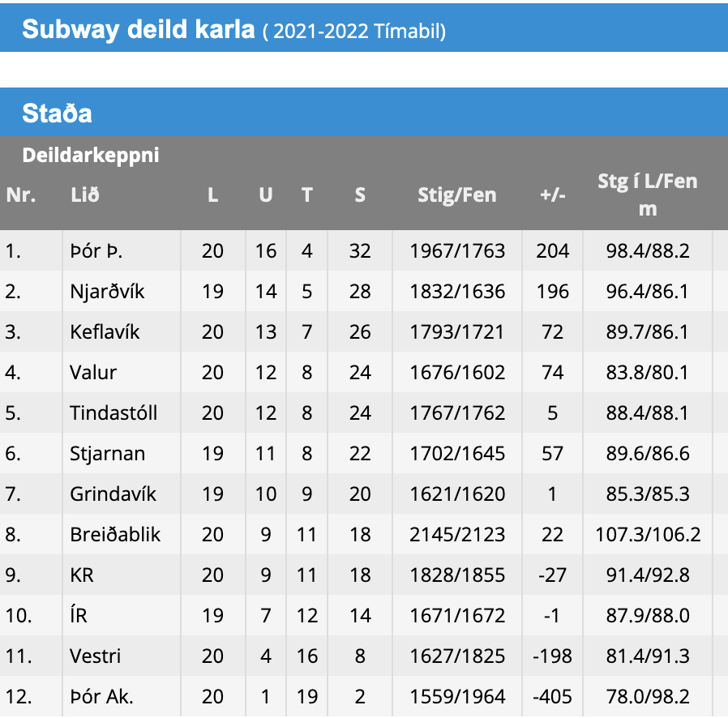
Task: Select Vestri in the standings
Action: [x=95, y=656]
